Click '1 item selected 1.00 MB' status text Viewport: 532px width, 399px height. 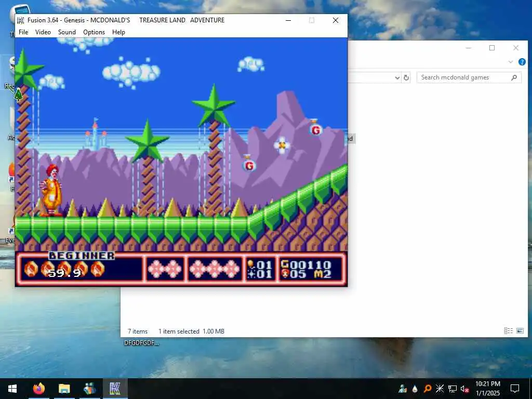(191, 331)
